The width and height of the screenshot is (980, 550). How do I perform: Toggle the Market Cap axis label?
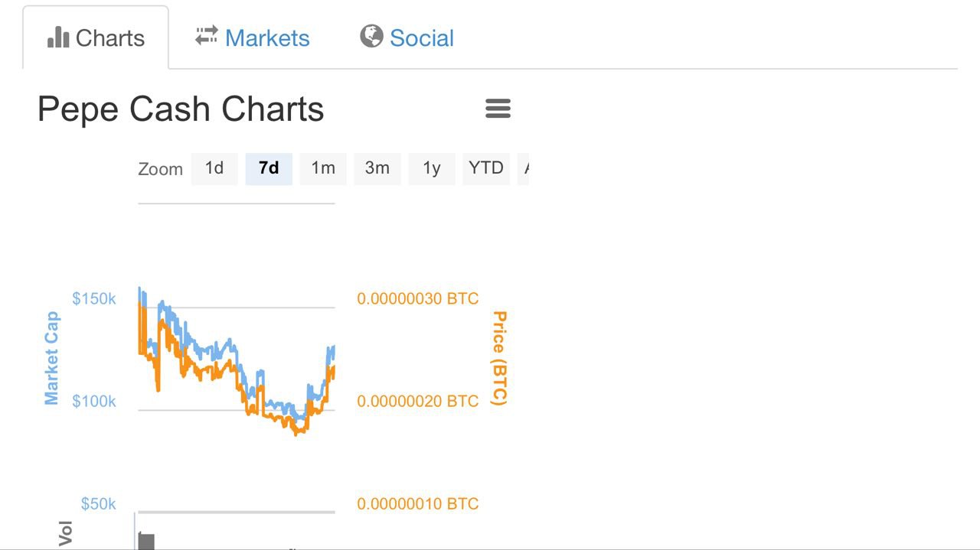pyautogui.click(x=51, y=358)
